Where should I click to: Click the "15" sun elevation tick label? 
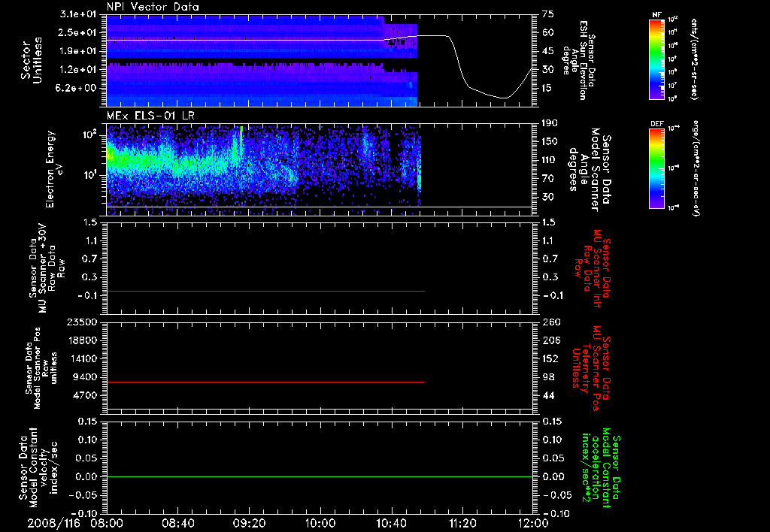(x=547, y=89)
